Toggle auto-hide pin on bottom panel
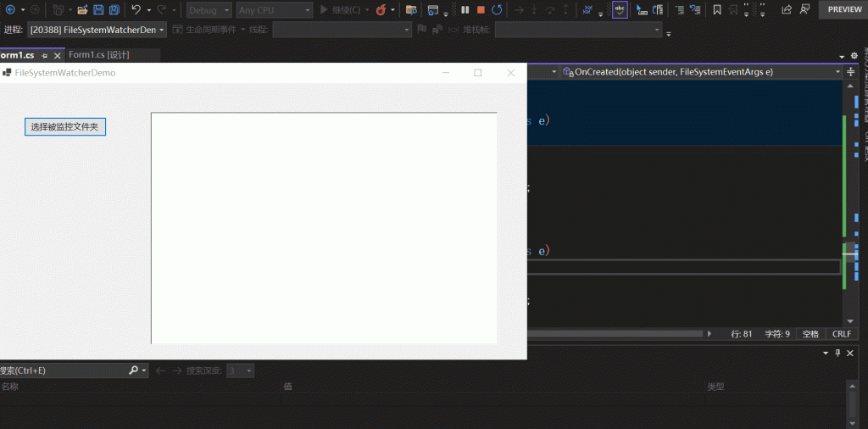868x429 pixels. 837,353
